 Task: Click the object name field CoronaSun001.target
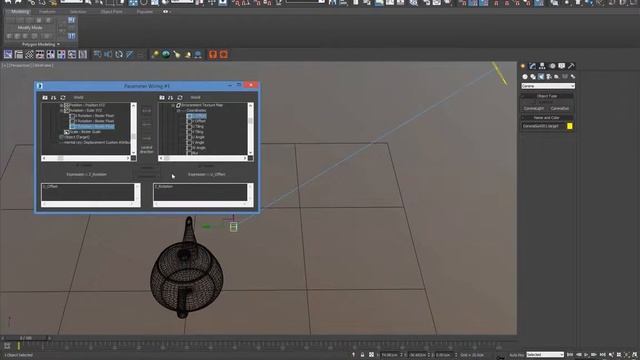pos(543,126)
